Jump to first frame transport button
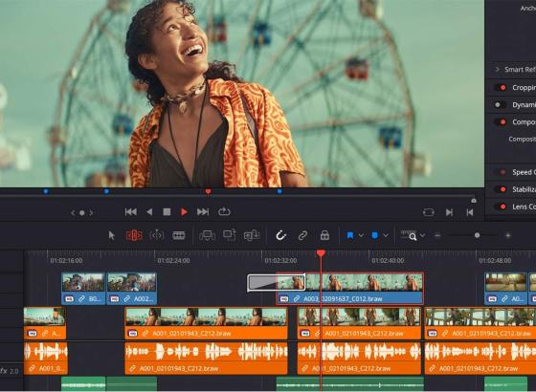The width and height of the screenshot is (536, 392). click(130, 212)
